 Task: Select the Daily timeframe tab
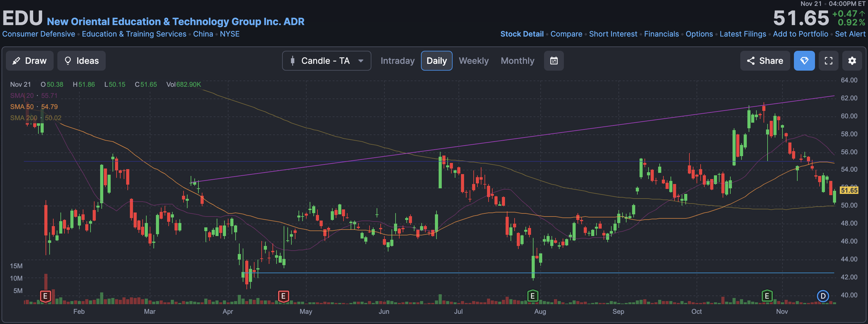point(436,61)
